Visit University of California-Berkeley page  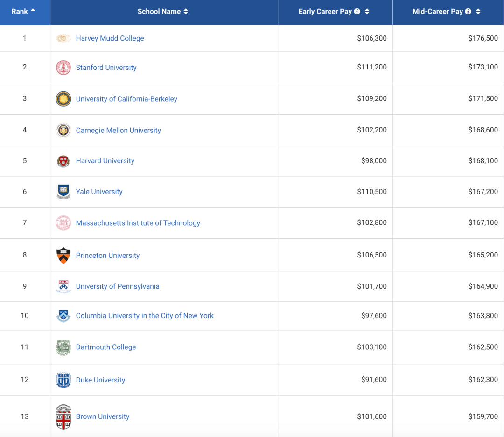126,99
